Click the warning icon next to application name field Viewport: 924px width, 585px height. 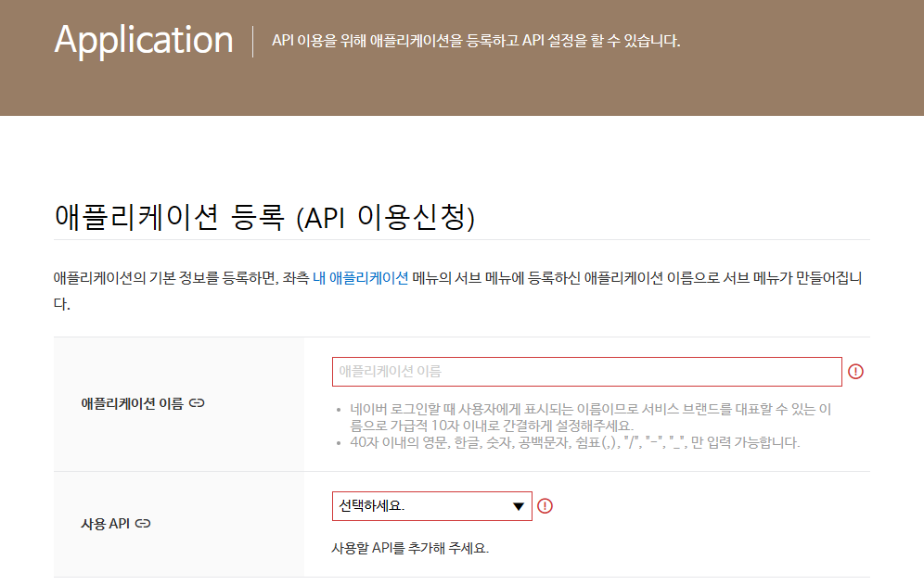(x=855, y=372)
